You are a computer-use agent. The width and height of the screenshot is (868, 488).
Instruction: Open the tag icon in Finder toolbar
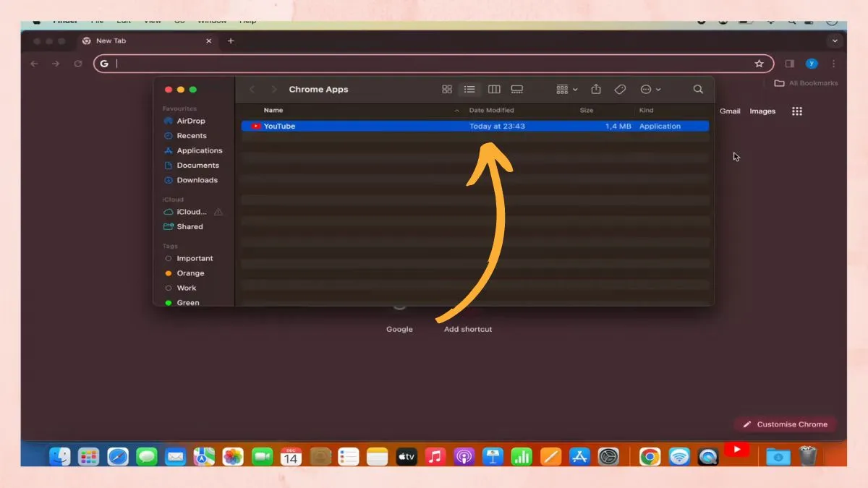click(x=620, y=89)
